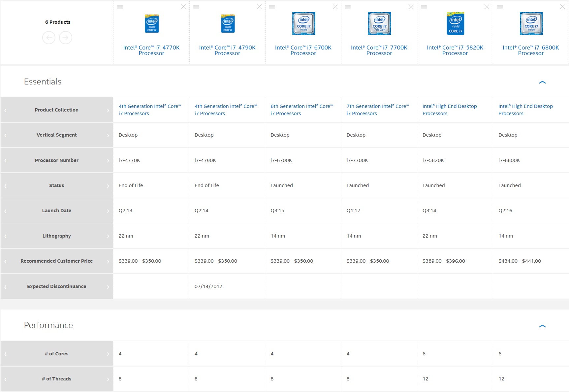Open i7-4770K processor badge image
Screen dimensions: 569x392
[152, 23]
